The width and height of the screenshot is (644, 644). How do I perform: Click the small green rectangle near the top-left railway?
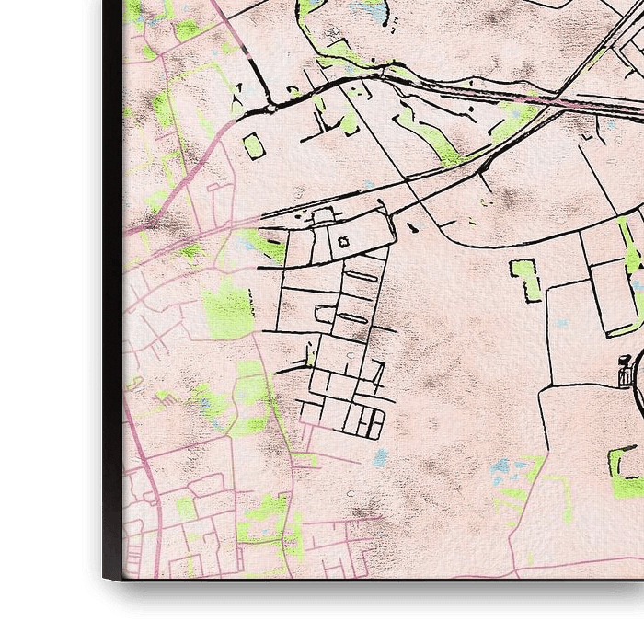tap(253, 146)
